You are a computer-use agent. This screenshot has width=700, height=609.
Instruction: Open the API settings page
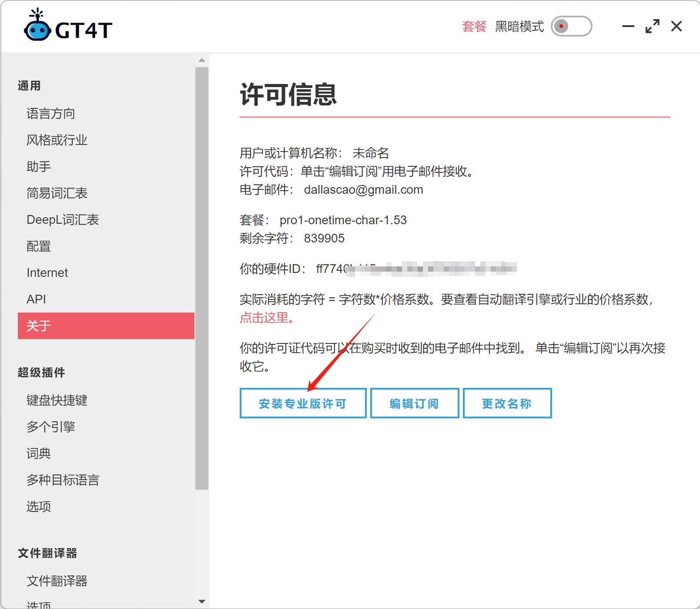tap(37, 299)
